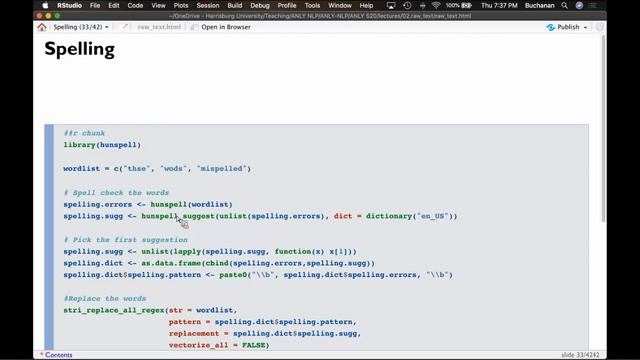The height and width of the screenshot is (360, 640).
Task: Click the AirPlay display icon in menu bar
Action: (x=391, y=5)
